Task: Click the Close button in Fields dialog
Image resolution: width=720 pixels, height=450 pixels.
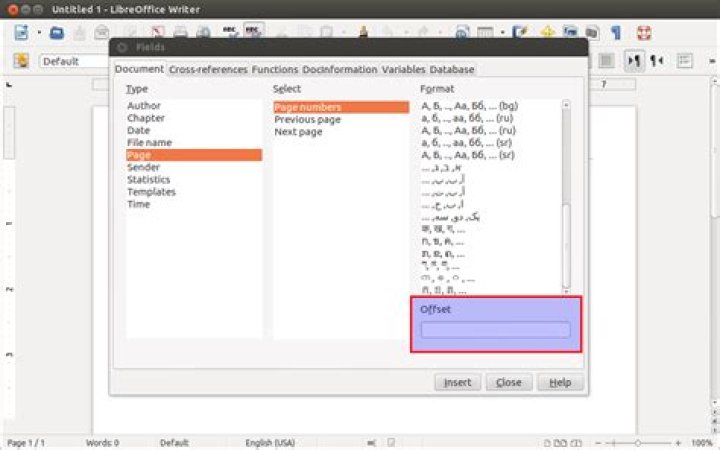Action: pos(509,382)
